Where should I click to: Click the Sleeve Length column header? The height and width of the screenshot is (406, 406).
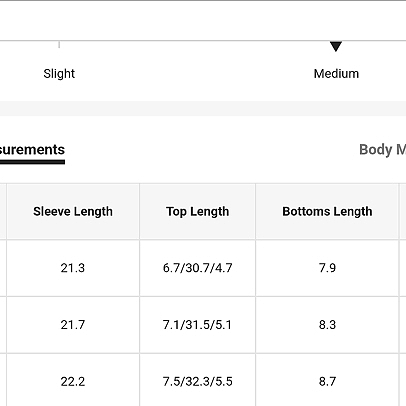(x=73, y=211)
